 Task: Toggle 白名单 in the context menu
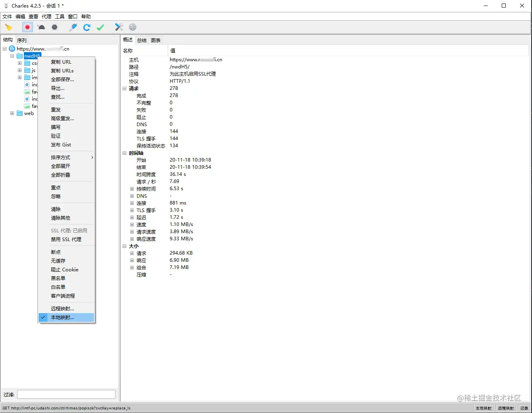66,287
